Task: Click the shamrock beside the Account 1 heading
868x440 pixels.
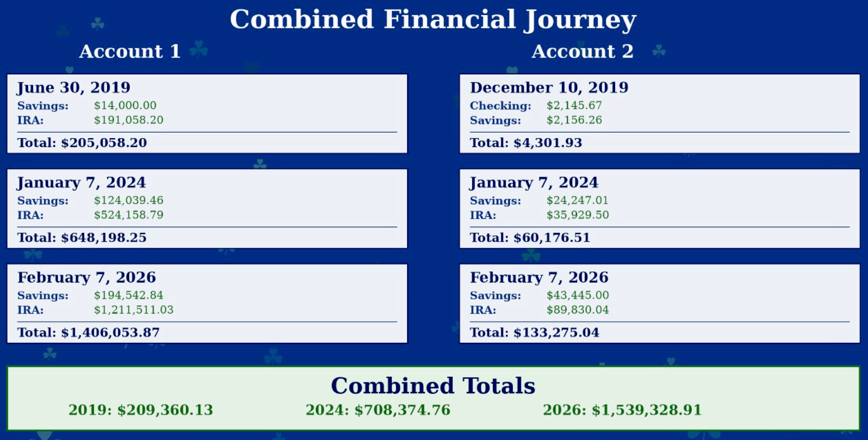Action: [x=199, y=49]
